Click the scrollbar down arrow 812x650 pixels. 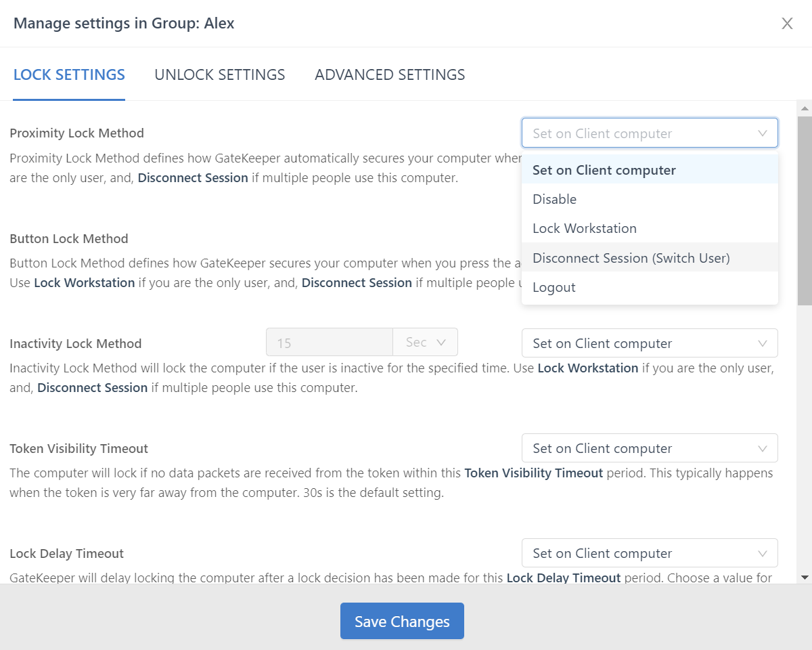pos(805,577)
